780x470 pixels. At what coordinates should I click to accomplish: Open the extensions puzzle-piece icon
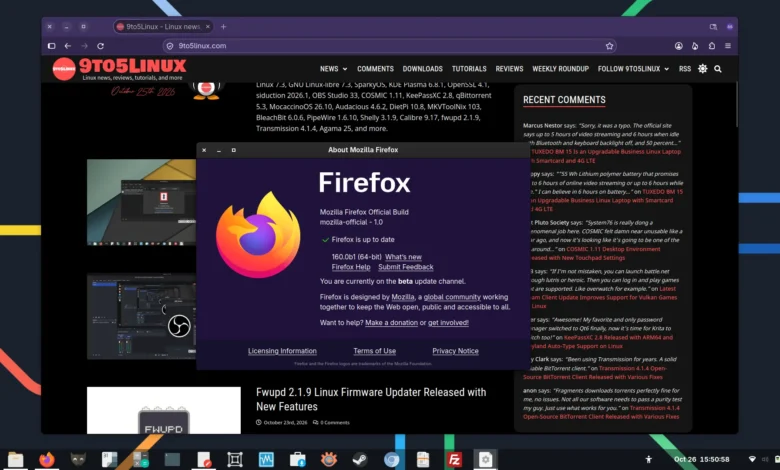[x=712, y=46]
